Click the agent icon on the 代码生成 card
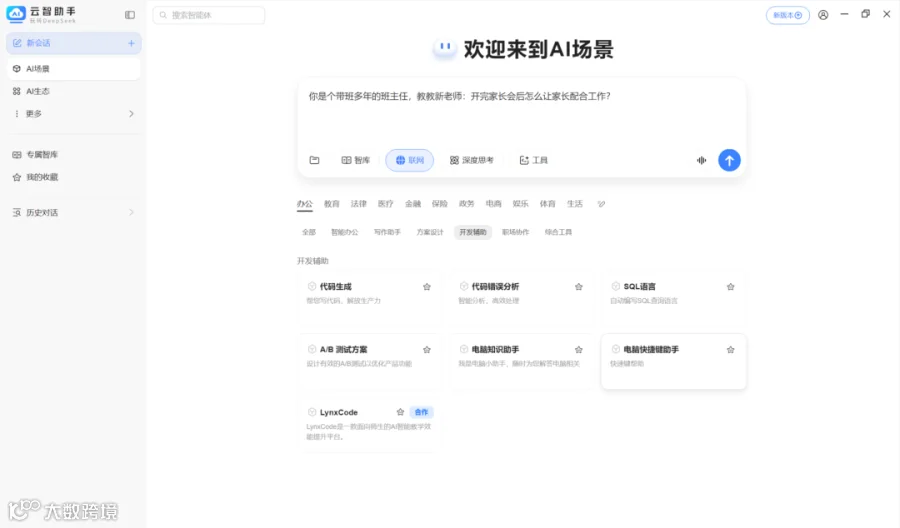The height and width of the screenshot is (528, 900). [x=312, y=286]
